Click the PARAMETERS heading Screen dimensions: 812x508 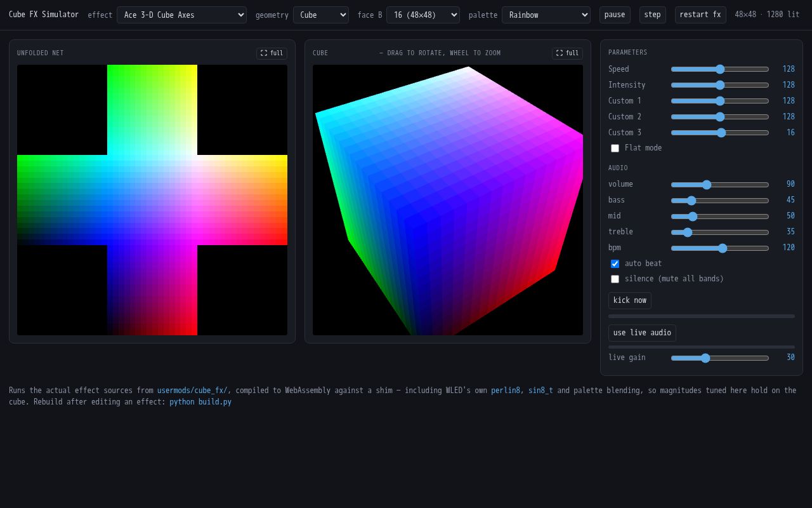(x=628, y=53)
